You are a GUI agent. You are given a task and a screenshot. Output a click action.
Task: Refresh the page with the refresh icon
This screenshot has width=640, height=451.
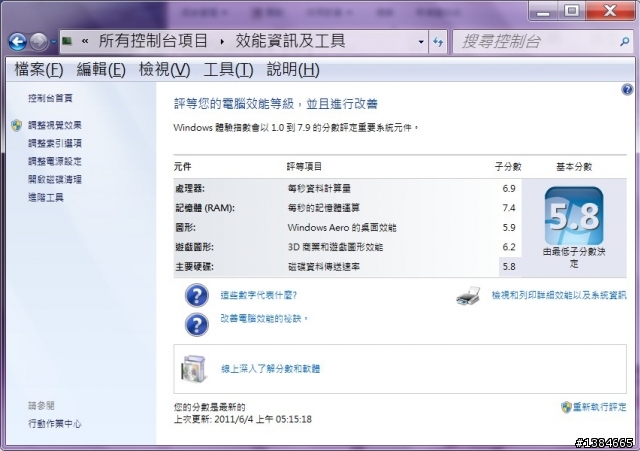438,42
